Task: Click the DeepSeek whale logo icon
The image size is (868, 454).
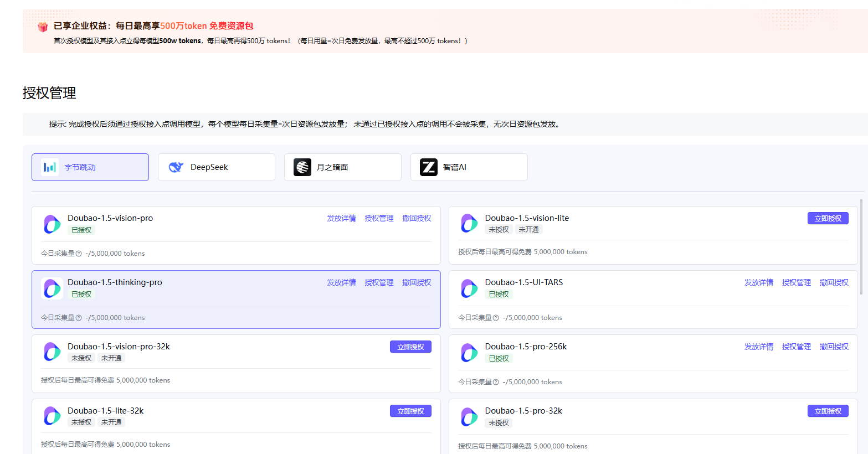Action: click(176, 167)
